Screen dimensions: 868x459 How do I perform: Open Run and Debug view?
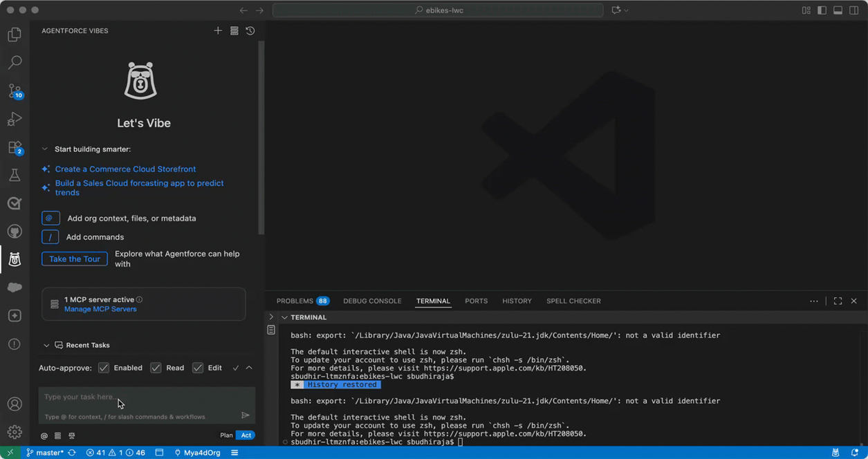coord(15,119)
